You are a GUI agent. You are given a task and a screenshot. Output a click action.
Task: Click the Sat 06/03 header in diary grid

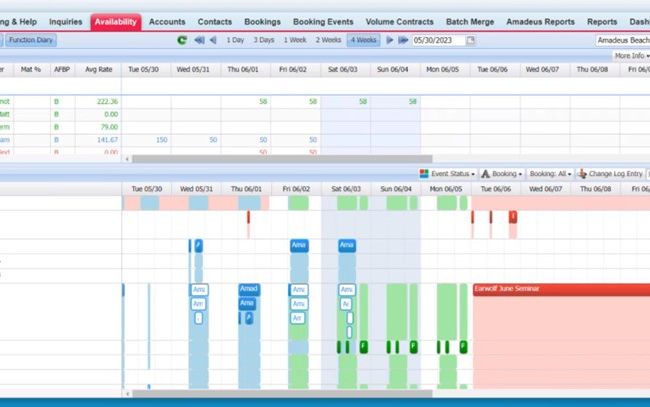pos(346,189)
